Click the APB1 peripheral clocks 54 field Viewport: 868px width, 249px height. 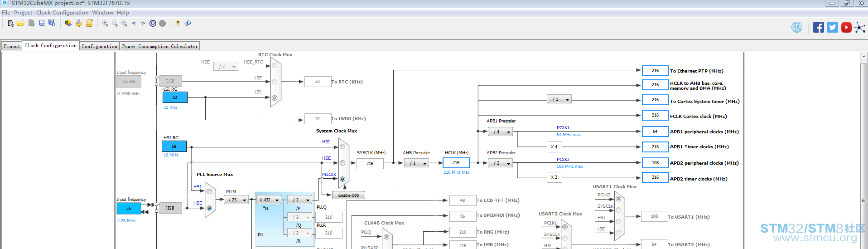(x=655, y=132)
